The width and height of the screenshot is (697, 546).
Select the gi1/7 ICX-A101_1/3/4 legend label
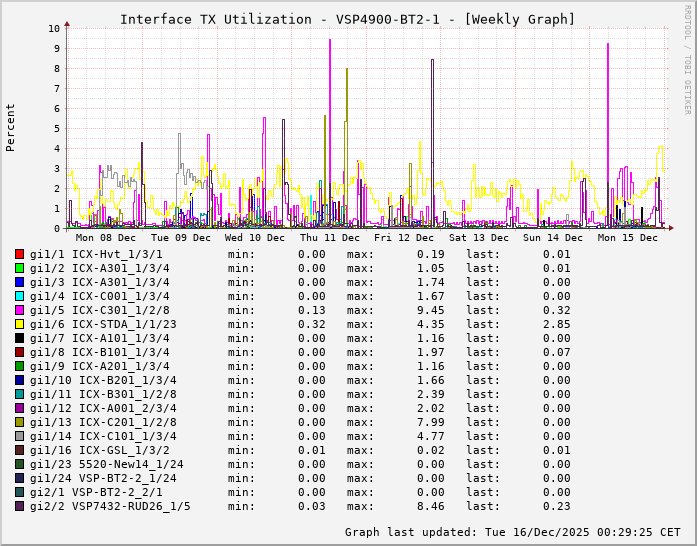[99, 338]
